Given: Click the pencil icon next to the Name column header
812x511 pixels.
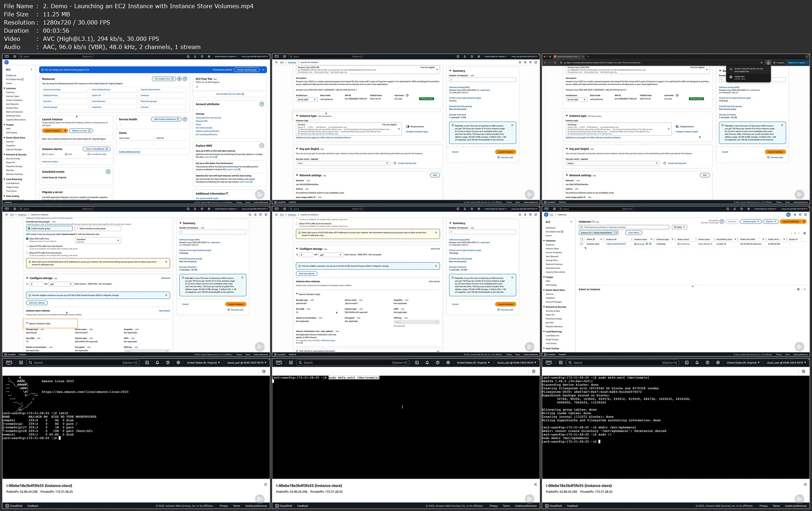Looking at the screenshot, I should pyautogui.click(x=594, y=239).
